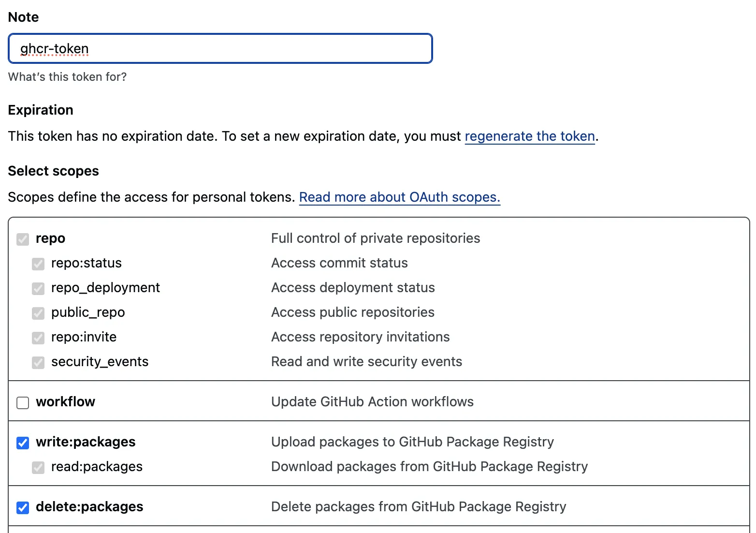Toggle the repo:invite checkbox
Screen dimensions: 756x533
click(38, 338)
